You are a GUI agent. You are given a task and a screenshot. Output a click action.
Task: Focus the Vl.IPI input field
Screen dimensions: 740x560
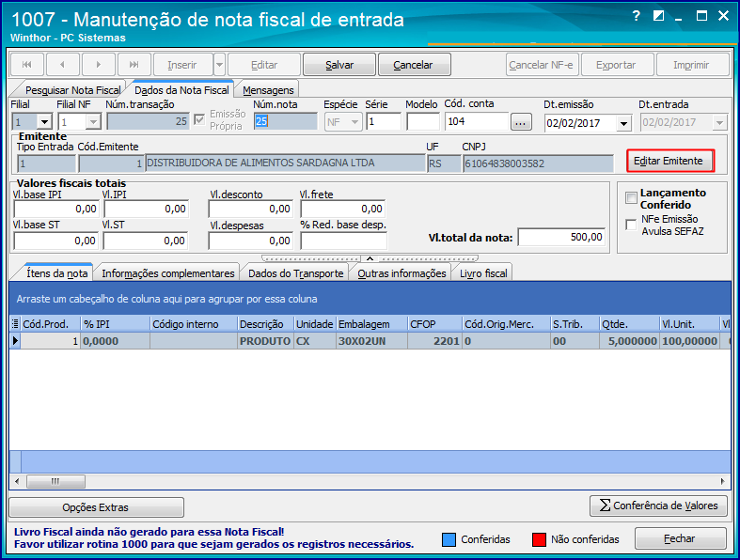point(146,209)
